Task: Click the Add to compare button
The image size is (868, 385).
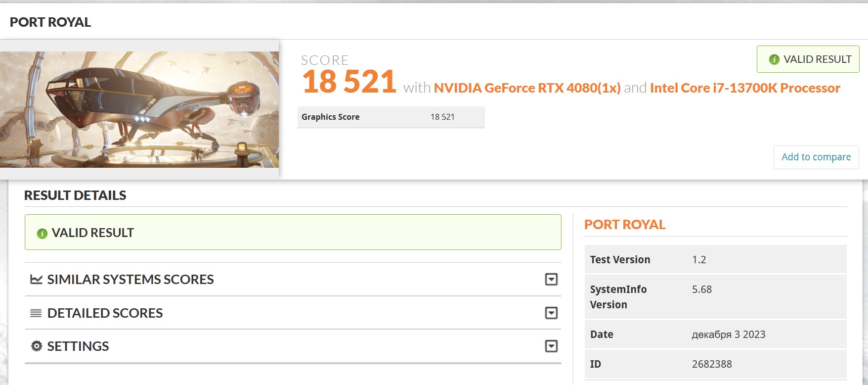Action: pyautogui.click(x=816, y=157)
